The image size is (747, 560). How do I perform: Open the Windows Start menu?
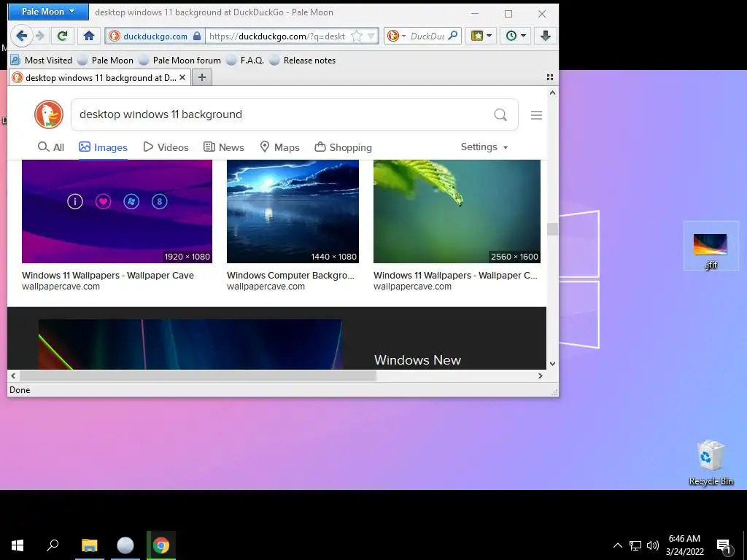pyautogui.click(x=18, y=545)
